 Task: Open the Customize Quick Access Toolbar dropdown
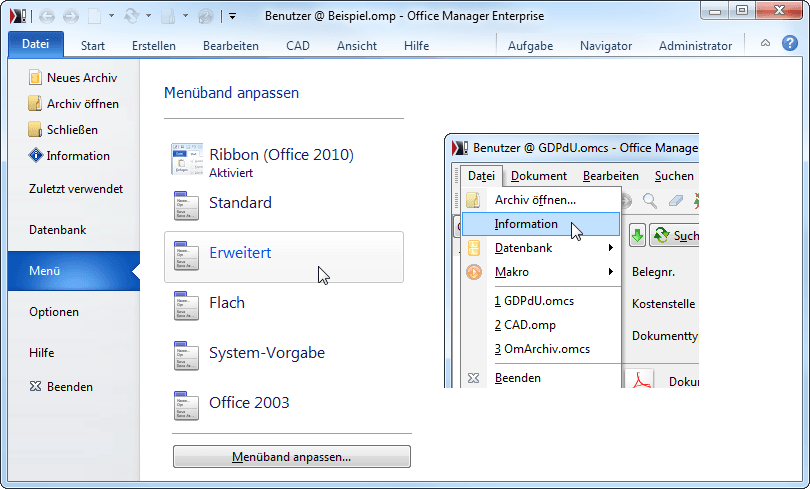coord(232,17)
